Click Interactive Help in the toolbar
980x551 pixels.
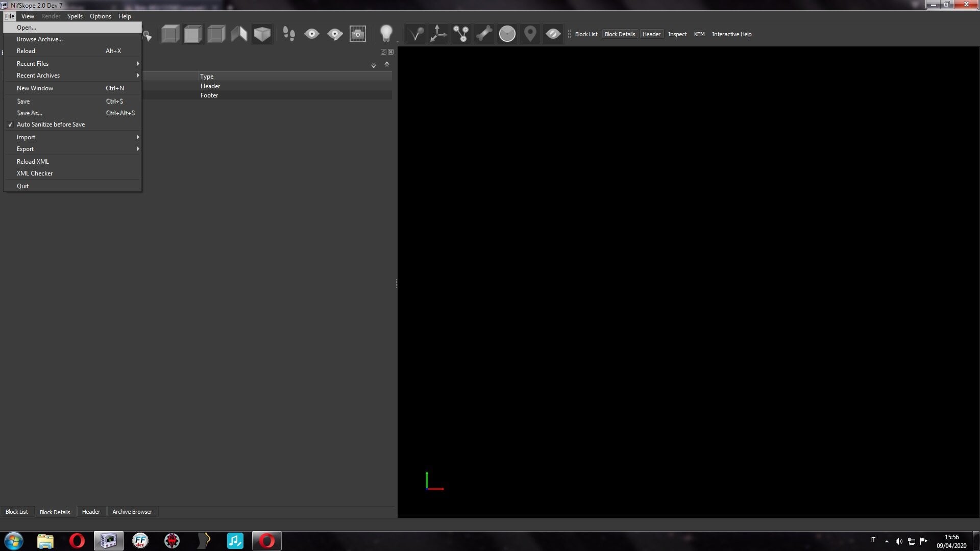coord(731,34)
